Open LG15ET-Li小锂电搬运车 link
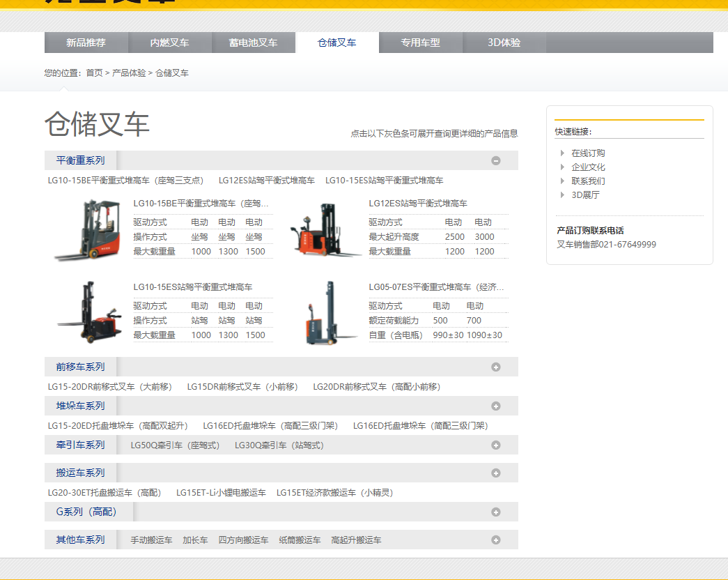The image size is (728, 580). pyautogui.click(x=221, y=493)
